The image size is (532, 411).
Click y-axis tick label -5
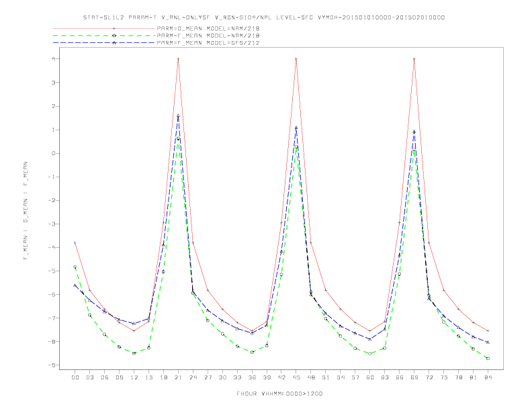pos(52,271)
